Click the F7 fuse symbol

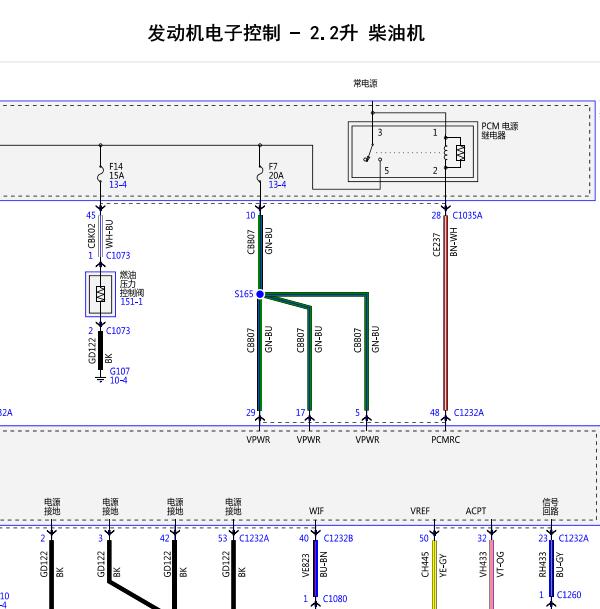point(260,174)
